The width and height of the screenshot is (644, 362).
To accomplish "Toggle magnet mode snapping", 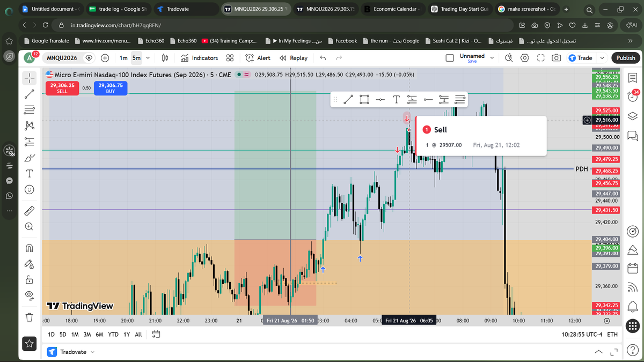I will (x=30, y=248).
